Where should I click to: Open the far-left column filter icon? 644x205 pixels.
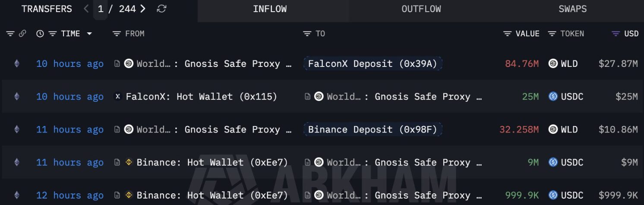tap(10, 34)
